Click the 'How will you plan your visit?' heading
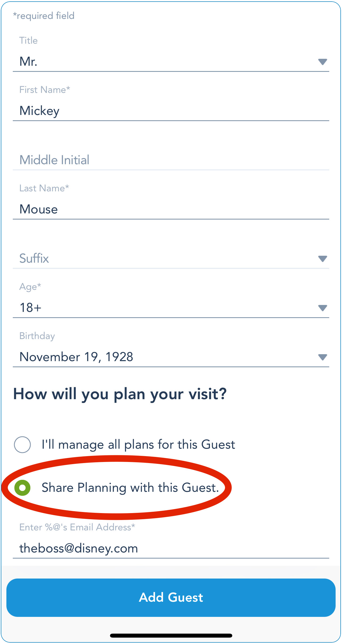 pos(120,394)
